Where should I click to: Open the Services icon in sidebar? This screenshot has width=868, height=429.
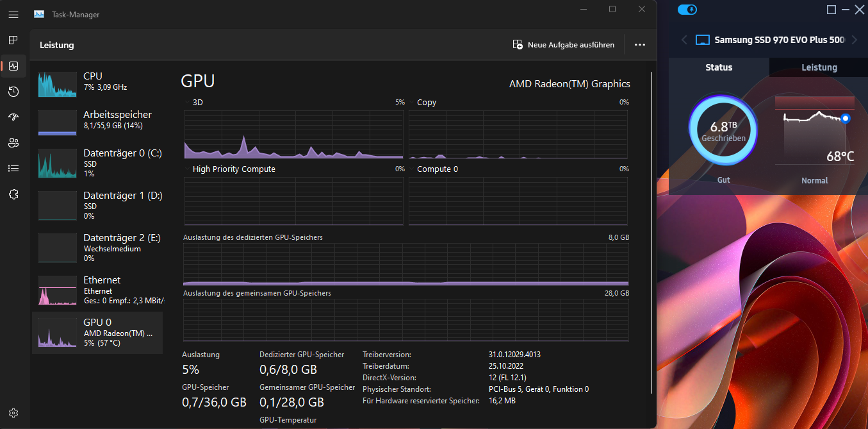tap(13, 194)
